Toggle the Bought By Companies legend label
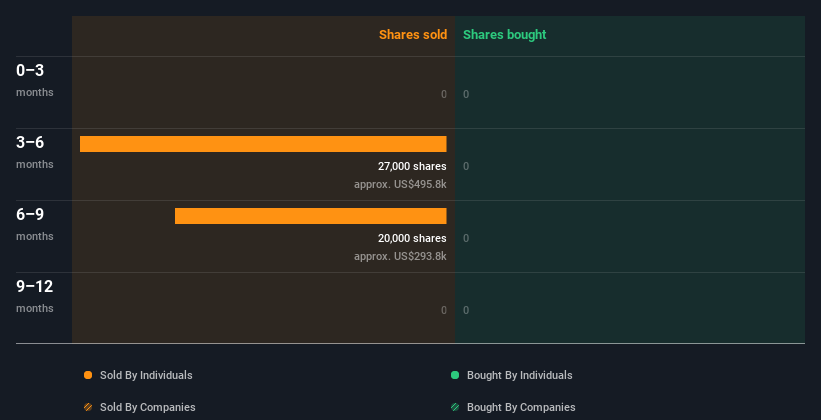This screenshot has width=821, height=420. pos(521,407)
